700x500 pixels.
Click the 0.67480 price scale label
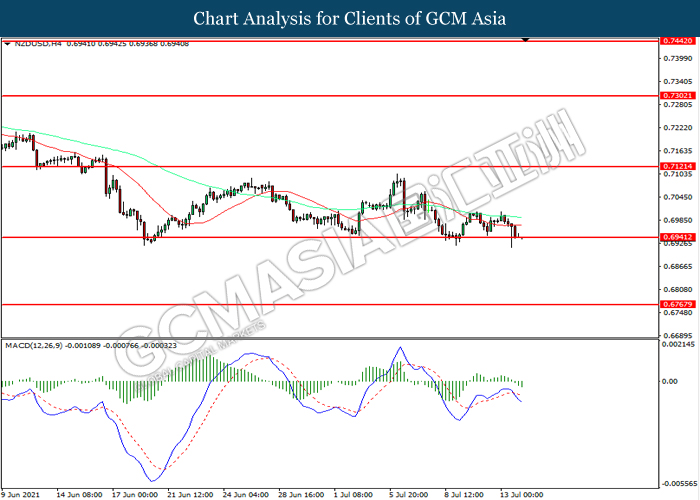[x=678, y=312]
